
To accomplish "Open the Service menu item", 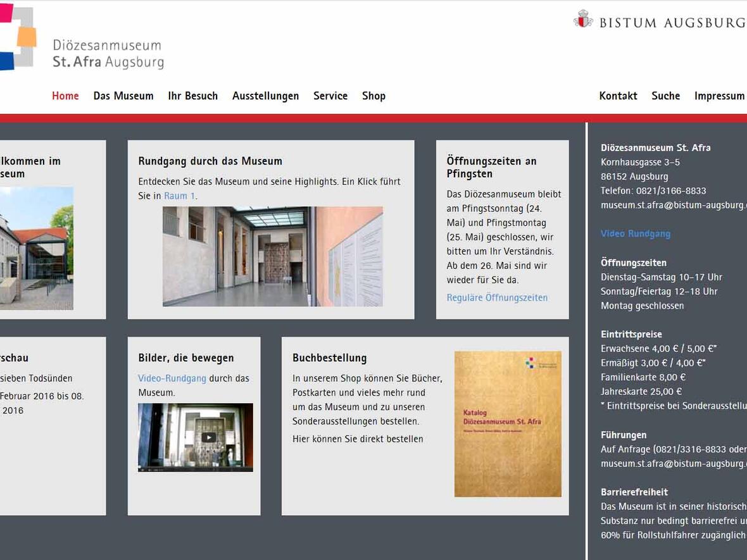I will point(330,96).
